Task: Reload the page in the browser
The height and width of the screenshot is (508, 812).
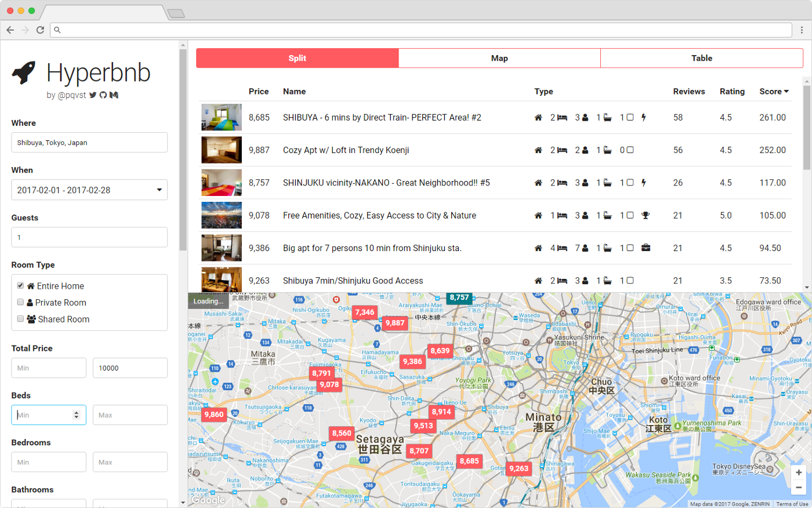Action: [40, 30]
